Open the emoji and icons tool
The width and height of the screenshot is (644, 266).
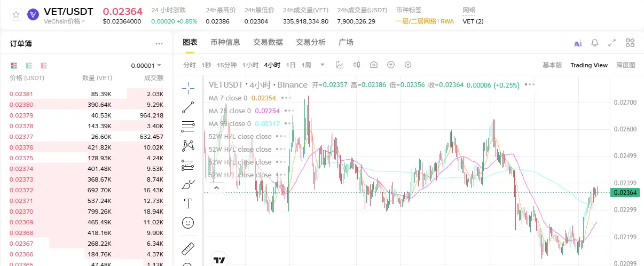click(188, 223)
